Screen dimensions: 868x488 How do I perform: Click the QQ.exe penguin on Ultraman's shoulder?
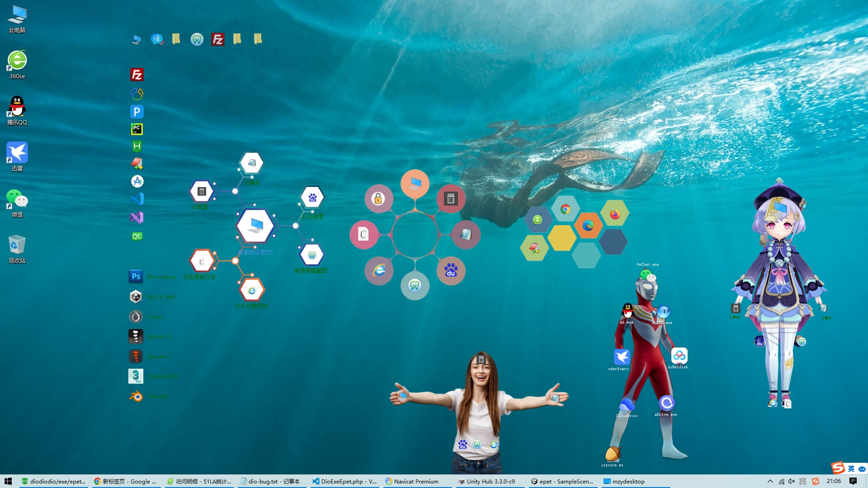(627, 311)
